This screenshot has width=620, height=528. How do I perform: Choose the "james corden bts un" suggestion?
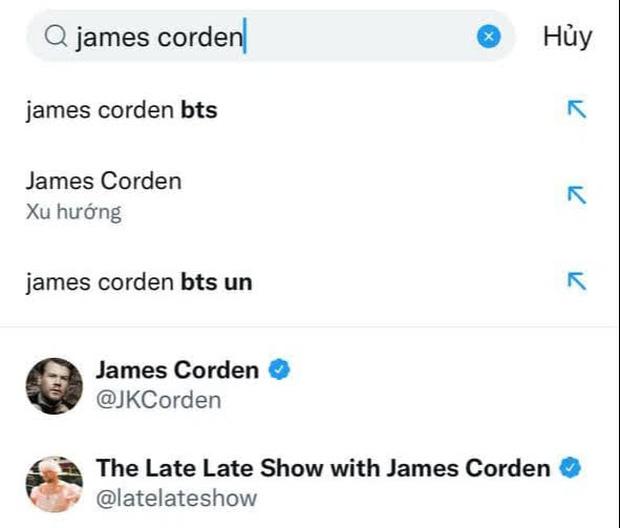click(139, 282)
